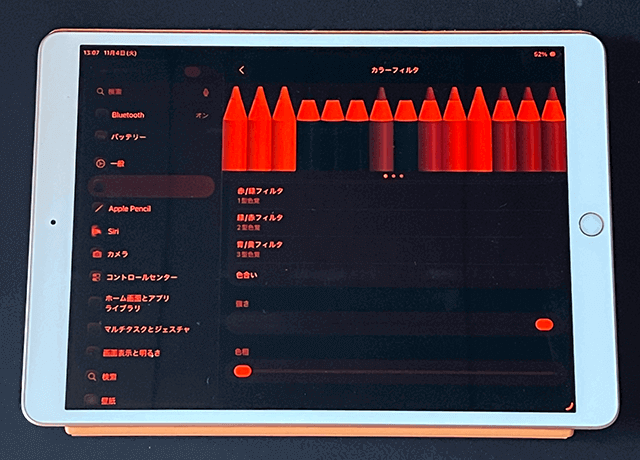Click the Apple Pencil icon in sidebar

tap(98, 209)
